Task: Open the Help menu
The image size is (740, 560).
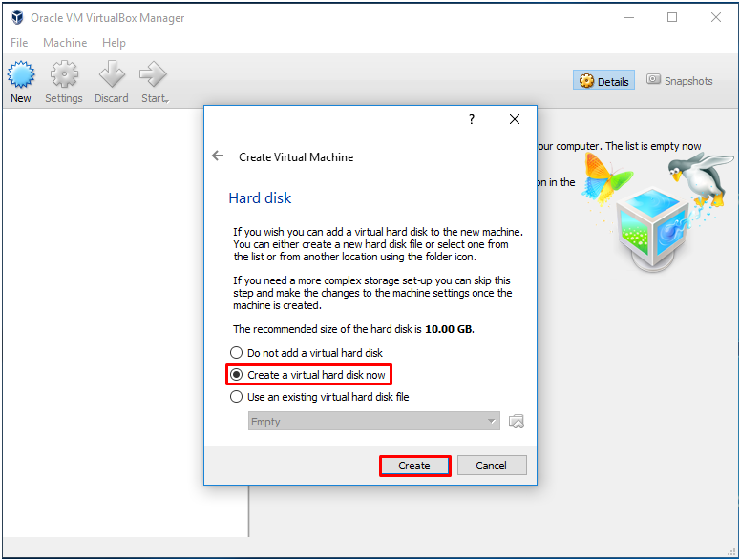Action: point(114,43)
